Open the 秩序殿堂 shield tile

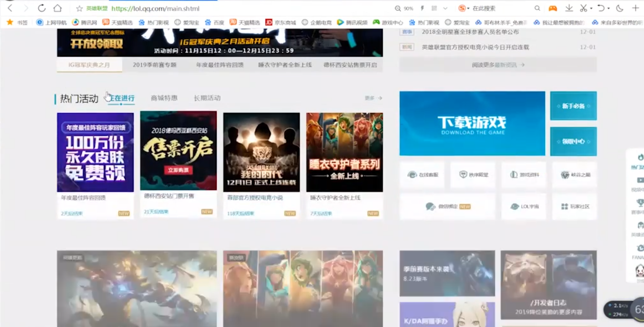[x=473, y=175]
